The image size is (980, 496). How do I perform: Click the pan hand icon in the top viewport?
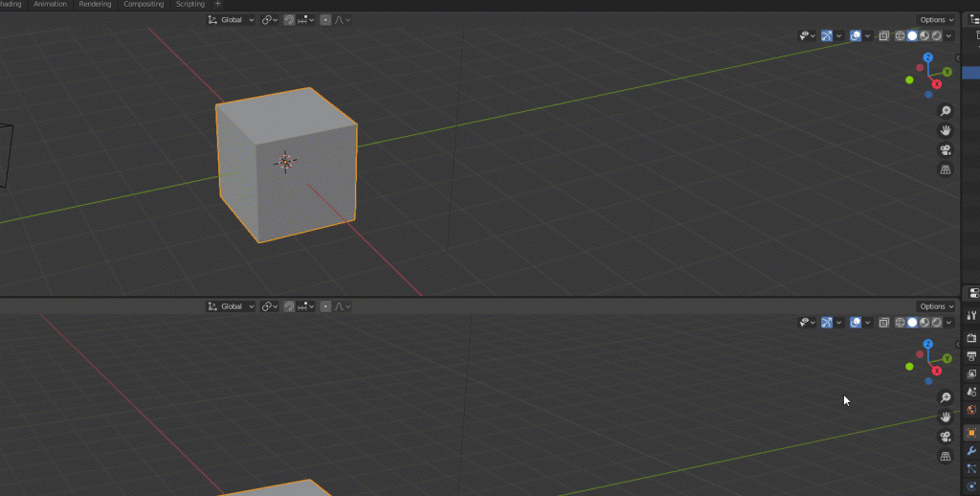(x=946, y=130)
